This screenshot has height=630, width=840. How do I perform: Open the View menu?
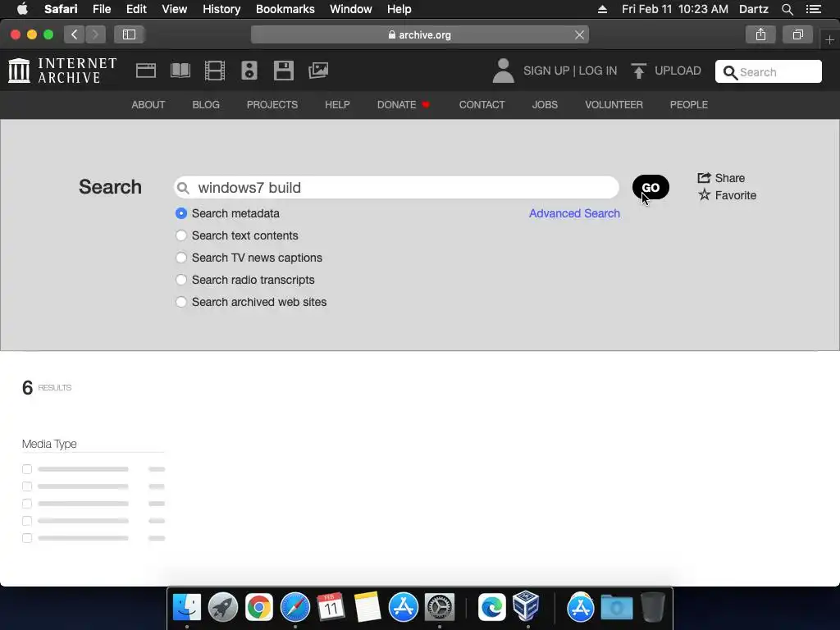pyautogui.click(x=174, y=9)
